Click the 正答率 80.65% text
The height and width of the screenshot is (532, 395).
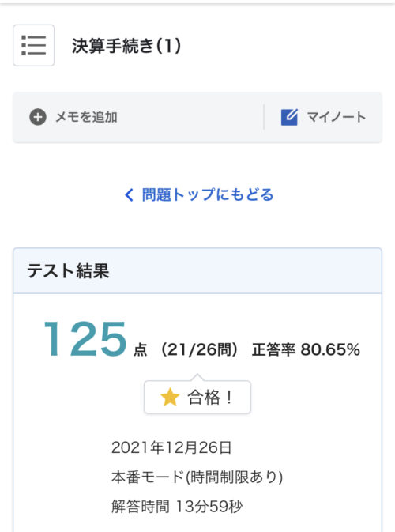(x=306, y=349)
